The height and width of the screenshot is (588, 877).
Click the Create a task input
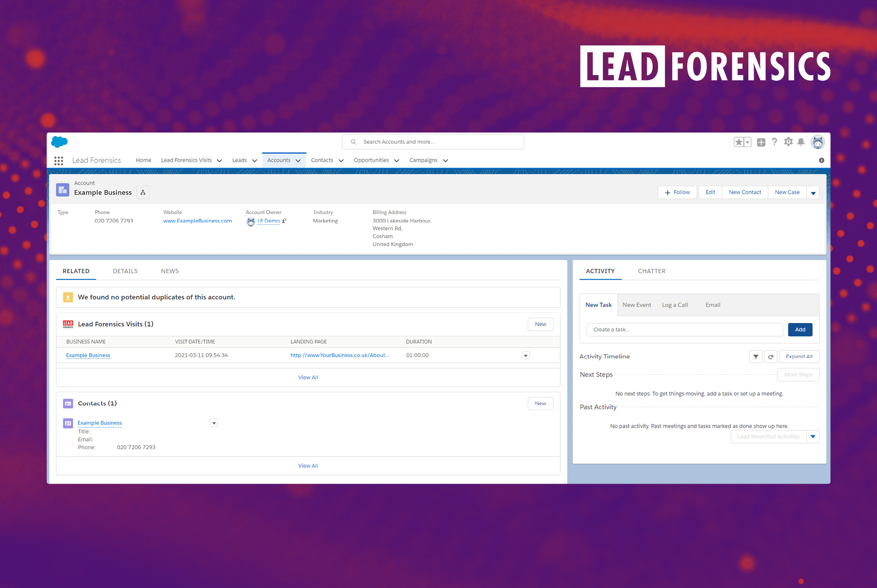point(685,330)
